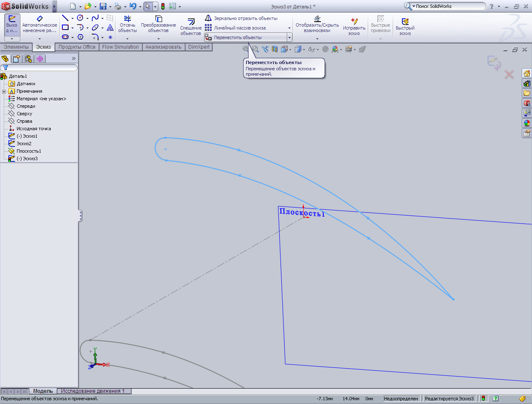The width and height of the screenshot is (532, 404).
Task: Switch to the Эскиз tab
Action: coord(43,47)
